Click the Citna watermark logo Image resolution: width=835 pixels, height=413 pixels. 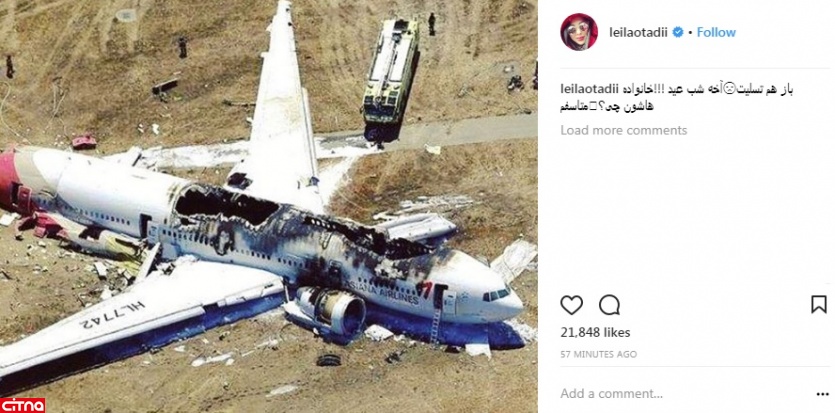click(22, 405)
